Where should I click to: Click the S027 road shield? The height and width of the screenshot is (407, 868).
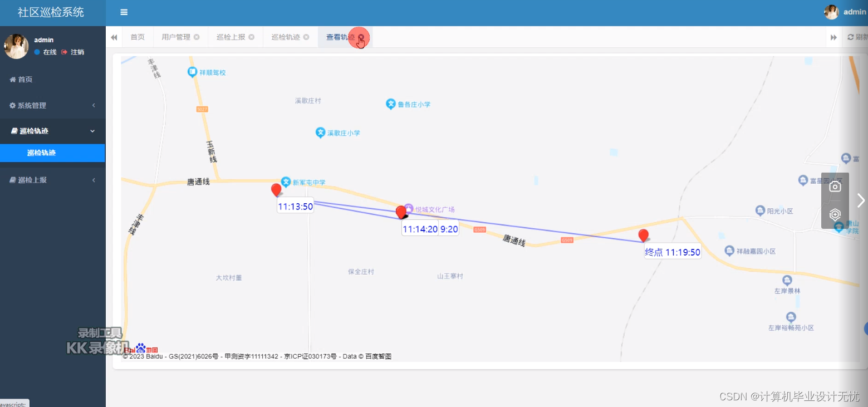click(202, 109)
